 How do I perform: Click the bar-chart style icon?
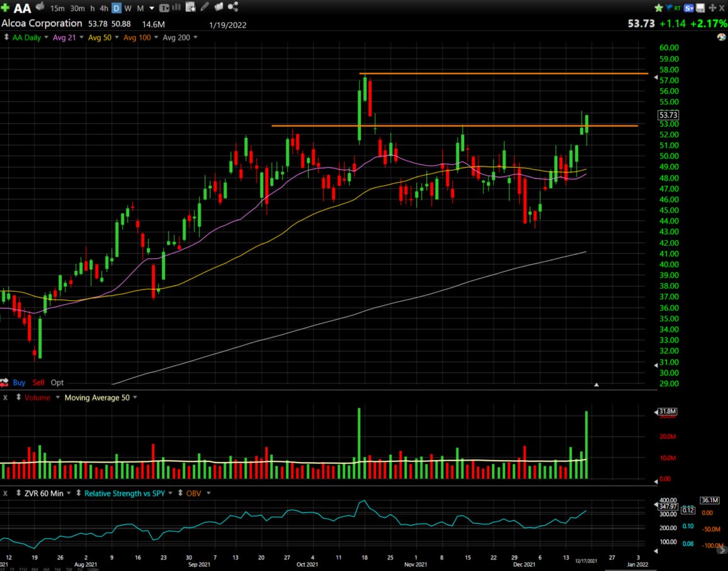pos(176,7)
